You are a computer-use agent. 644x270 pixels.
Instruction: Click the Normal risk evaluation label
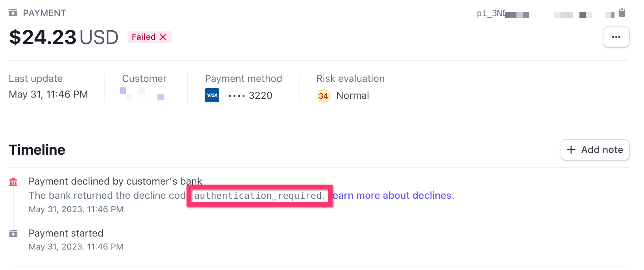click(352, 96)
